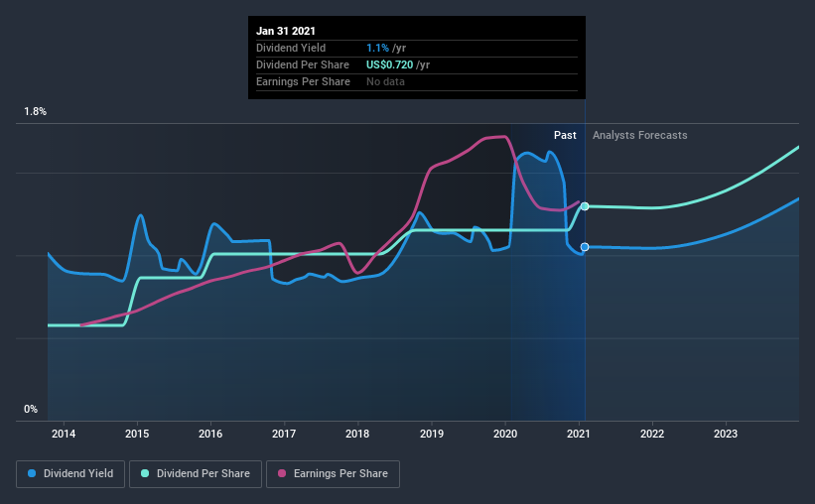The image size is (815, 504).
Task: Click the 2014 x-axis label
Action: (64, 434)
